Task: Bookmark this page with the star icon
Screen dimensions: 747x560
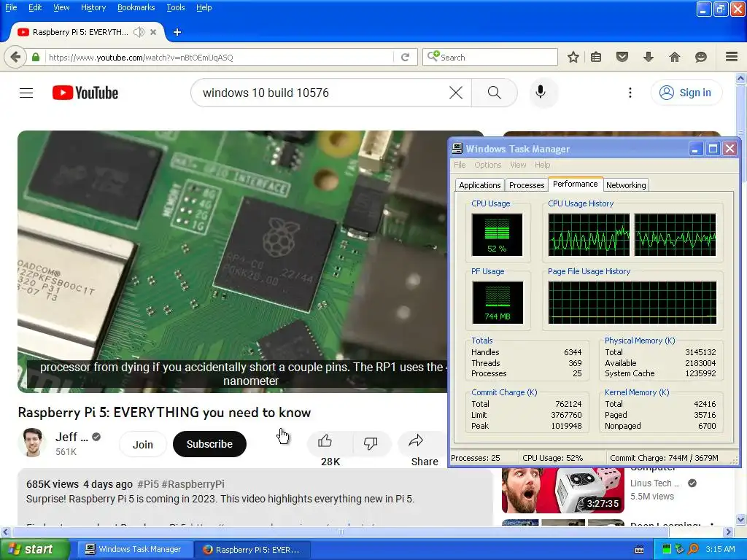Action: click(573, 57)
